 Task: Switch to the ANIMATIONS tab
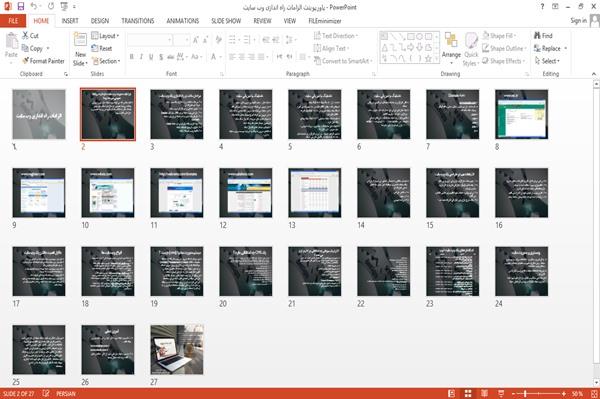183,21
